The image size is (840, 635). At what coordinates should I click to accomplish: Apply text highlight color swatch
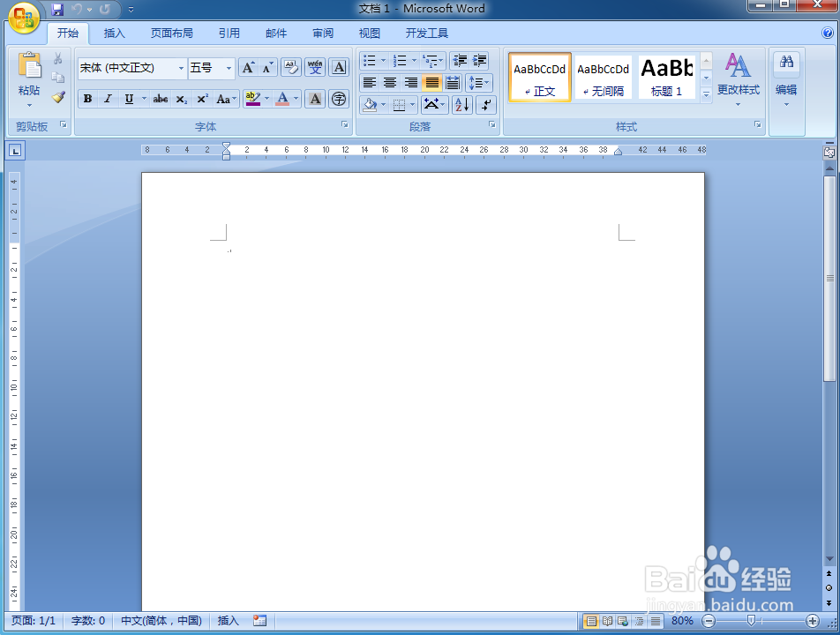pyautogui.click(x=252, y=99)
